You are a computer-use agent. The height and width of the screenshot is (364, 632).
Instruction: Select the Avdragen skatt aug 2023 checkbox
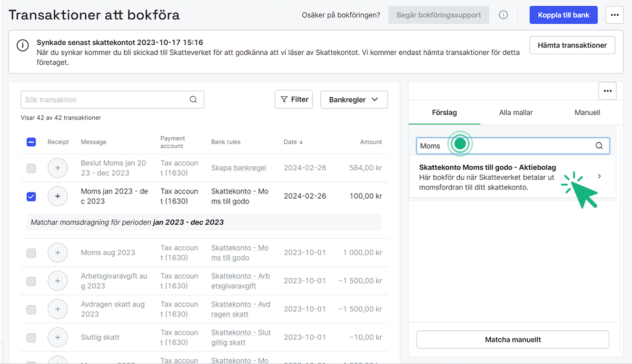pos(31,309)
